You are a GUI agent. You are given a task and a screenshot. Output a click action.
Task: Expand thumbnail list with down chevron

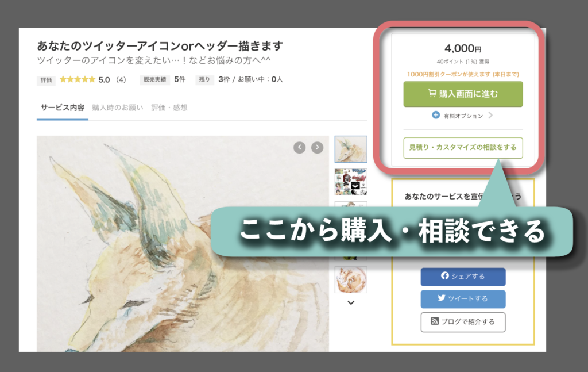(351, 302)
